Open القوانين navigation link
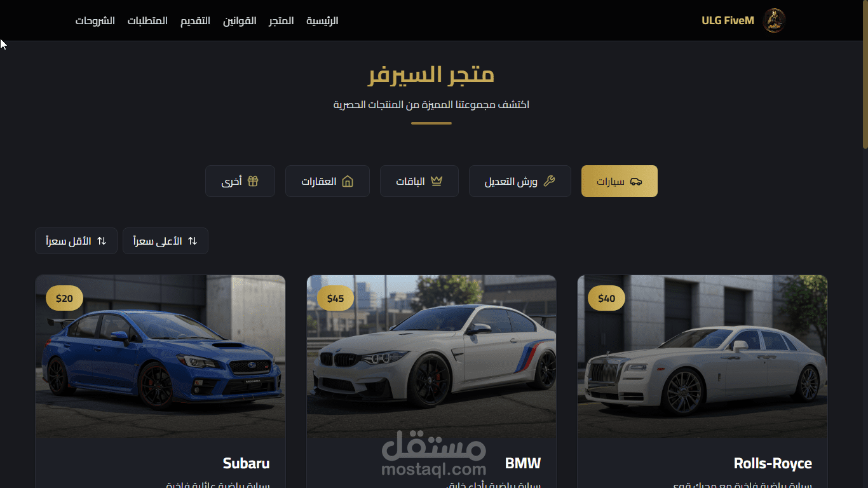The image size is (868, 488). 240,20
